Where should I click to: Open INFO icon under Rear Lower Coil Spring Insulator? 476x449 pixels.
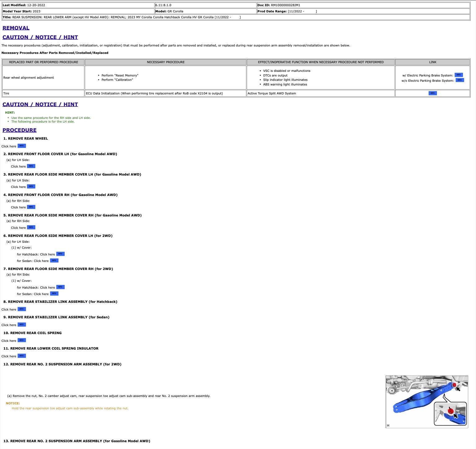(x=22, y=356)
